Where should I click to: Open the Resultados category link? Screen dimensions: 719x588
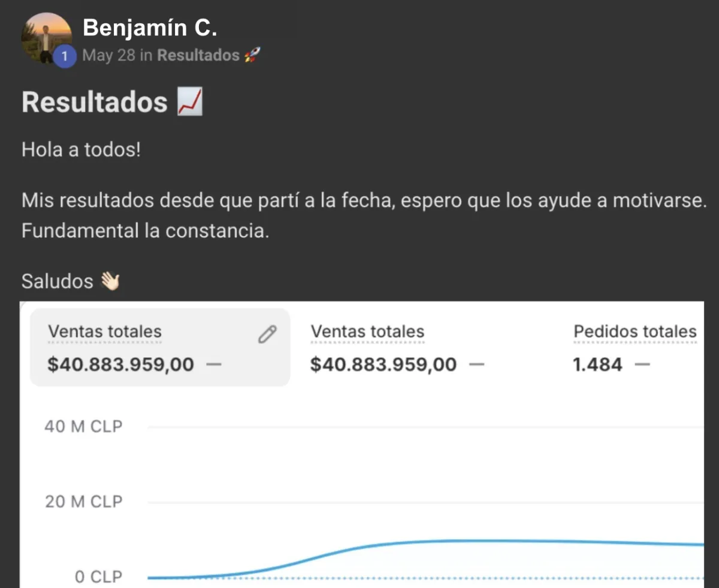tap(198, 56)
